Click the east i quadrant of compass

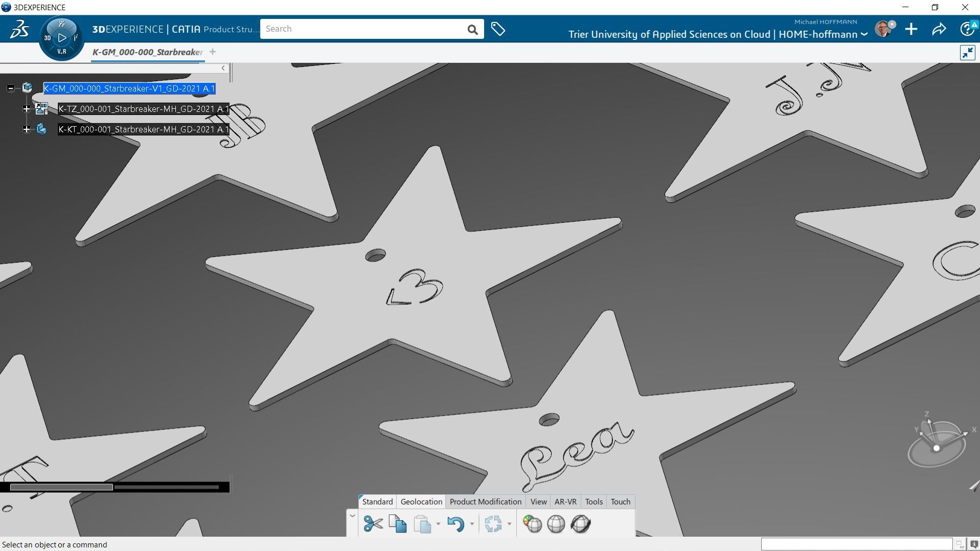[76, 38]
